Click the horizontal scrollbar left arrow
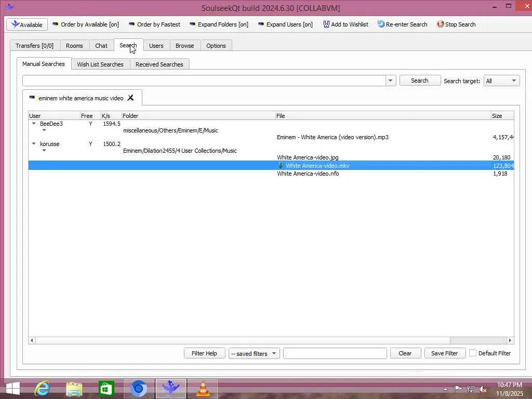Viewport: 532px width, 399px height. pos(32,340)
